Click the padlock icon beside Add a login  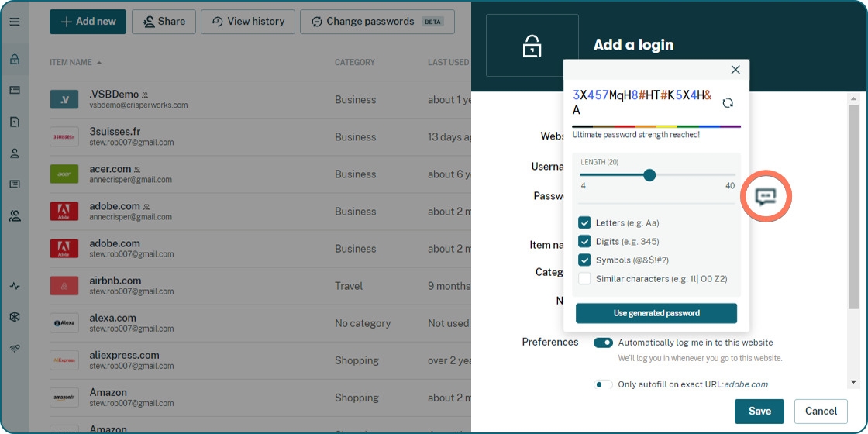point(532,46)
